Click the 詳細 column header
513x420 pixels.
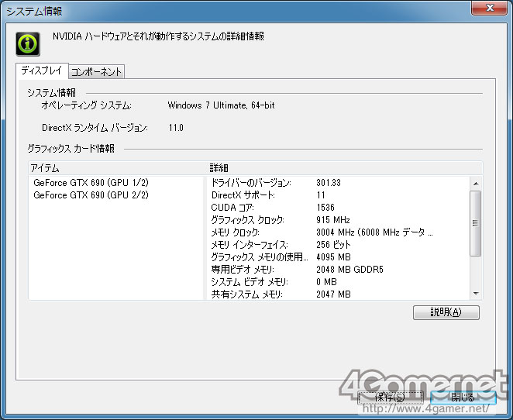tap(345, 168)
